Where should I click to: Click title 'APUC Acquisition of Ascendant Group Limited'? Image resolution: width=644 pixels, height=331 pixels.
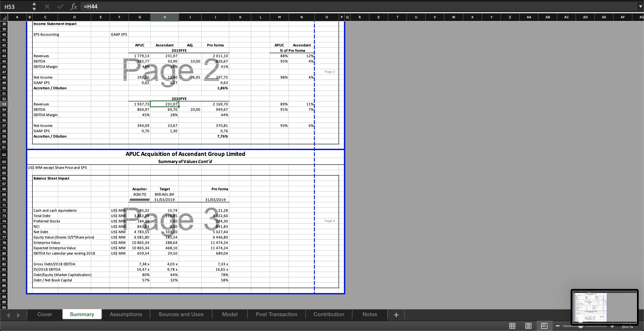click(x=185, y=154)
